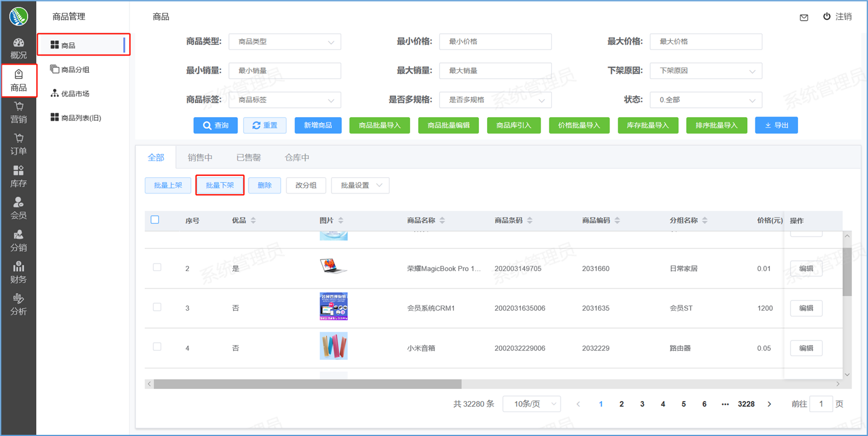
Task: Click the mail envelope icon
Action: (x=804, y=17)
